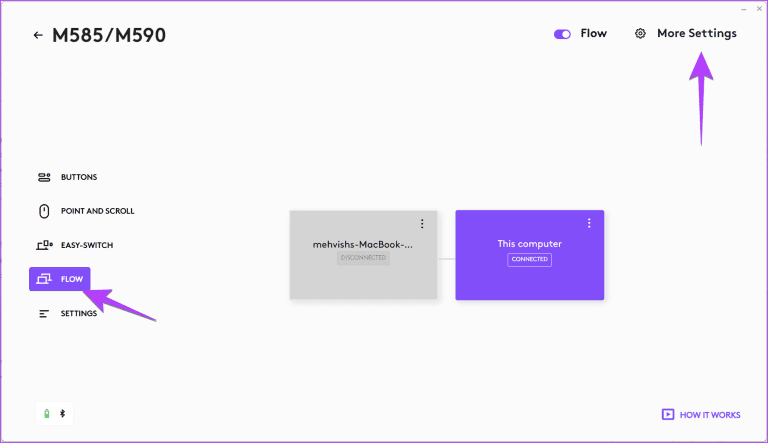Click the Buttons icon in the sidebar
The image size is (768, 443).
coord(44,177)
